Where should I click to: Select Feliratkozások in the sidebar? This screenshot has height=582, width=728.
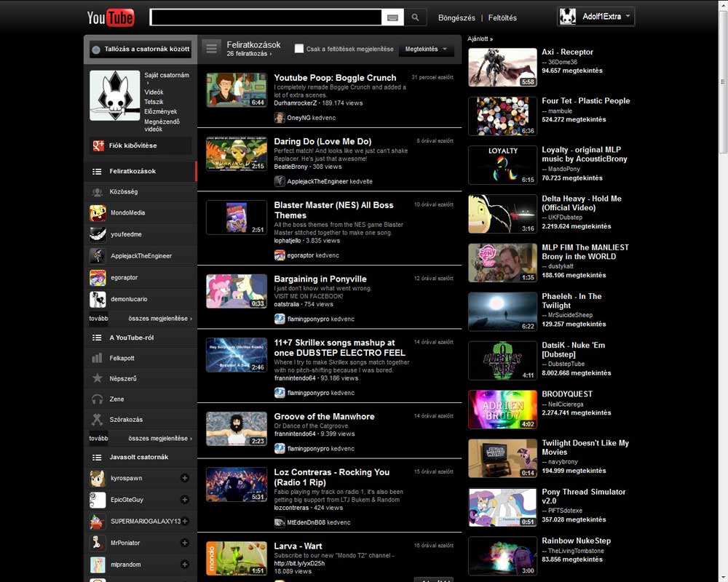pyautogui.click(x=141, y=171)
